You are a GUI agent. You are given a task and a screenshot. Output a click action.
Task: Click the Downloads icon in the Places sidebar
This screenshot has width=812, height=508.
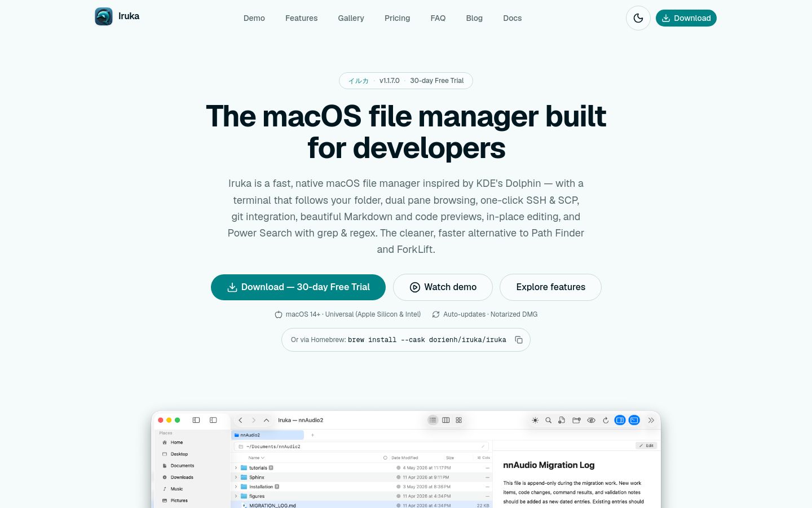pos(165,478)
